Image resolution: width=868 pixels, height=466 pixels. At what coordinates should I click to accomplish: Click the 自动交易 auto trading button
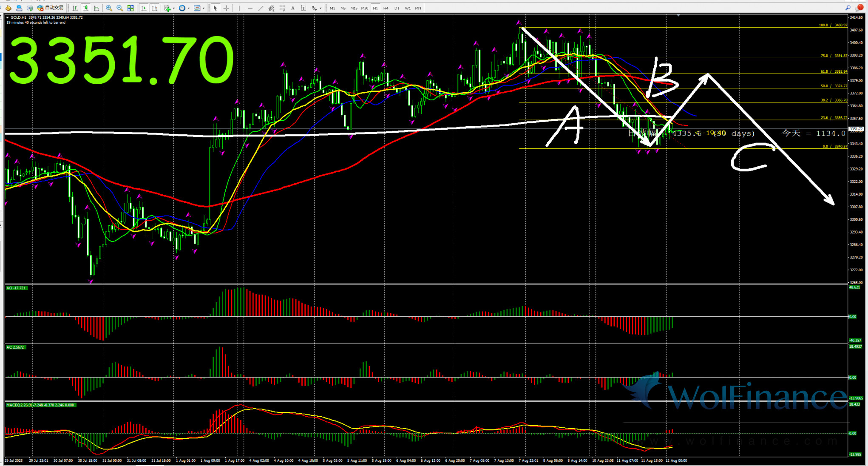click(x=50, y=8)
